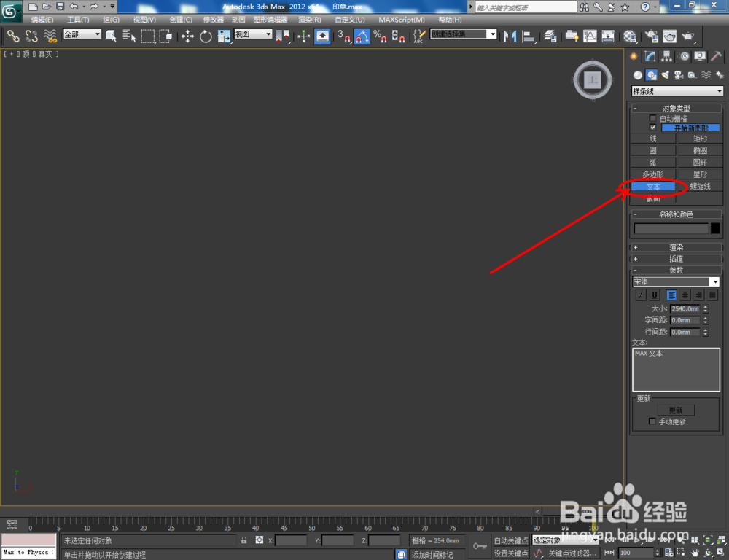Select the Link tool in main toolbar
The width and height of the screenshot is (729, 560).
click(x=13, y=36)
